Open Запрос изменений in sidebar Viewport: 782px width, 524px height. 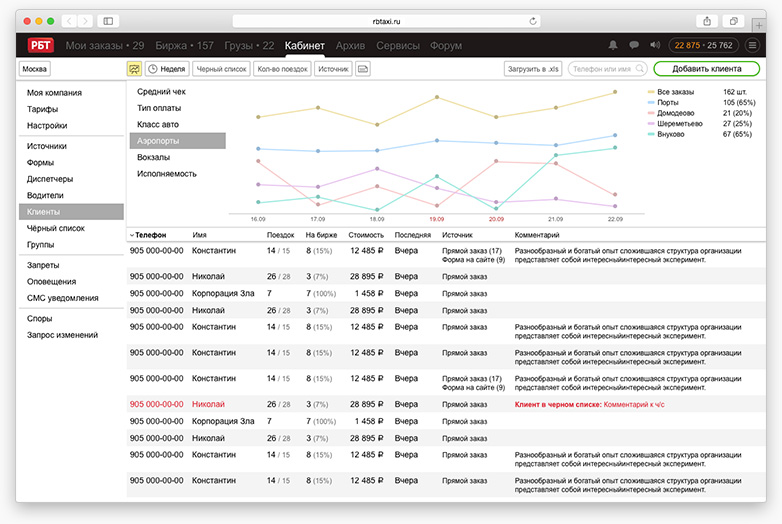pos(62,335)
